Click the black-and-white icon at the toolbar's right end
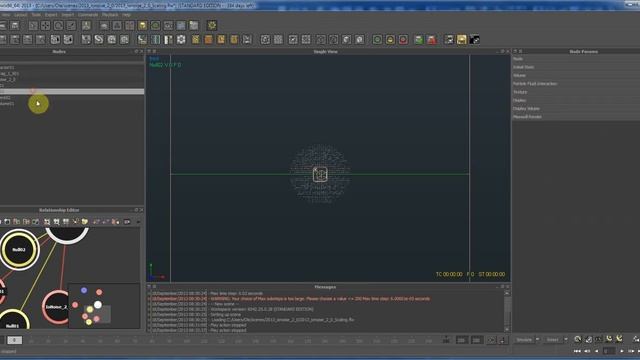The width and height of the screenshot is (640, 360). 474,40
